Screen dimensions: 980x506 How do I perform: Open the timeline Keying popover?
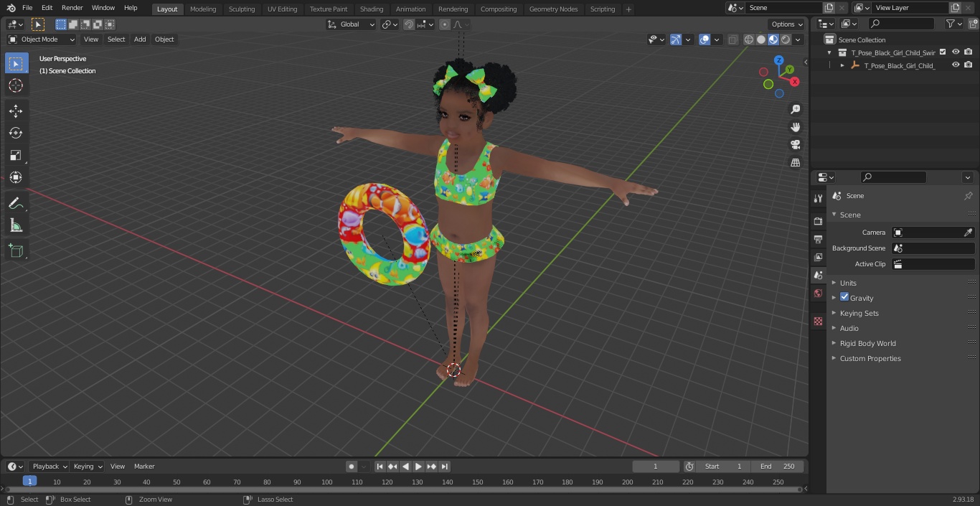[87, 467]
